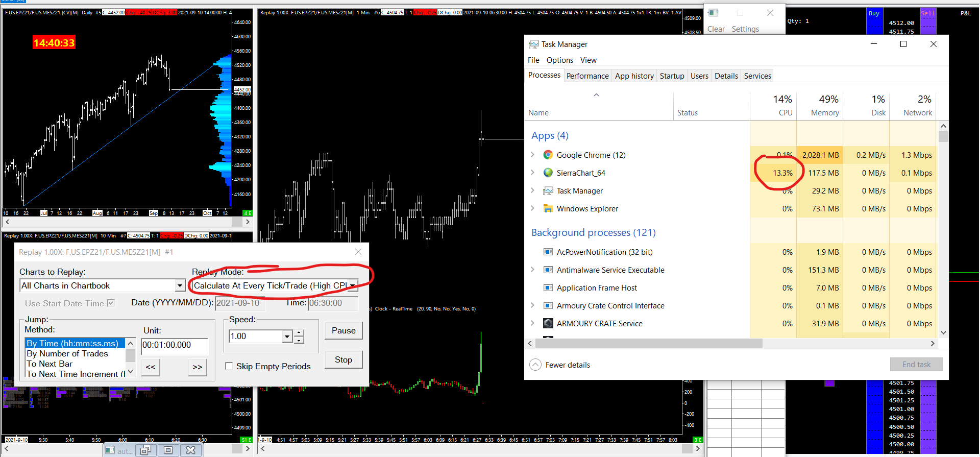Increase replay speed with the spinner up arrow
Screen dimensions: 980x457
[299, 333]
